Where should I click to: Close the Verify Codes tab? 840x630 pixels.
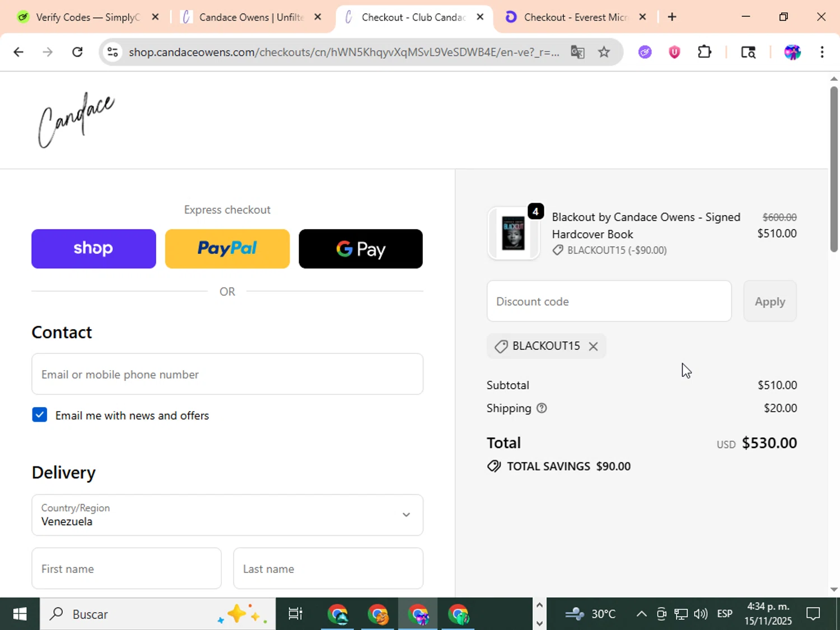pos(156,17)
